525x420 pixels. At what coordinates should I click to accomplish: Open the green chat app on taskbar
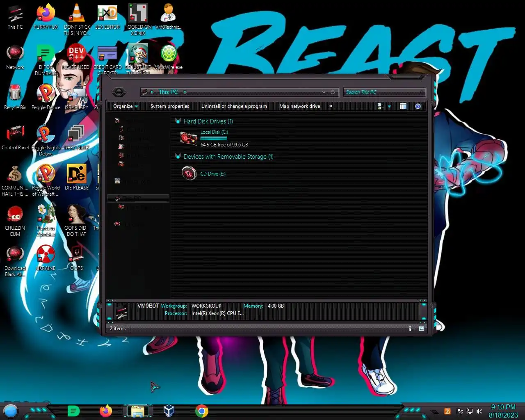(x=73, y=411)
